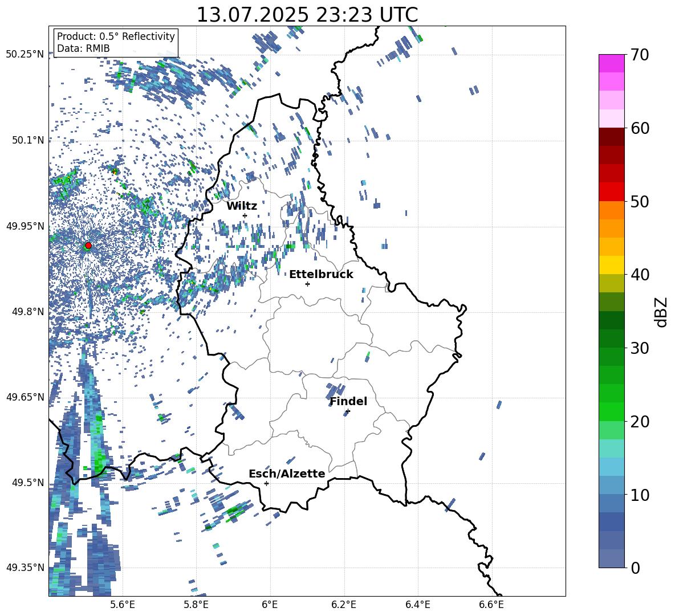Viewport: 675px width, 616px height.
Task: Click the 49.35°N latitude tick label
Action: 25,568
